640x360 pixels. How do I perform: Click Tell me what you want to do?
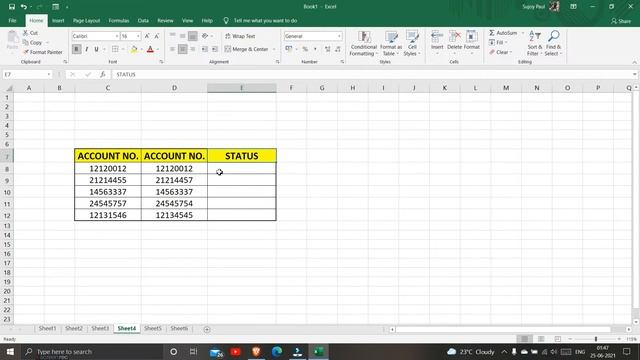(x=265, y=20)
